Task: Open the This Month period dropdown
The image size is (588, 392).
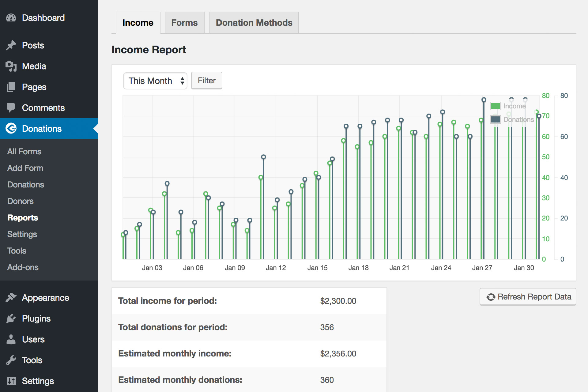Action: 155,81
